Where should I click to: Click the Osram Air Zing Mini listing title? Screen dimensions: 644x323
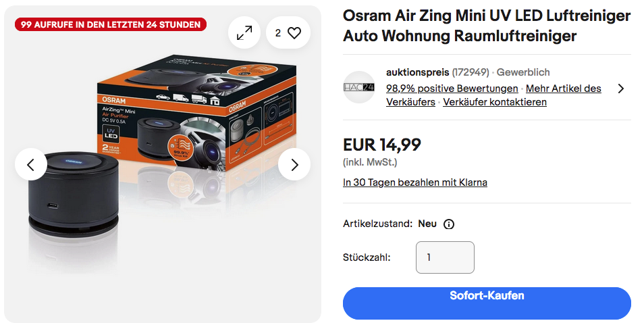[x=487, y=26]
